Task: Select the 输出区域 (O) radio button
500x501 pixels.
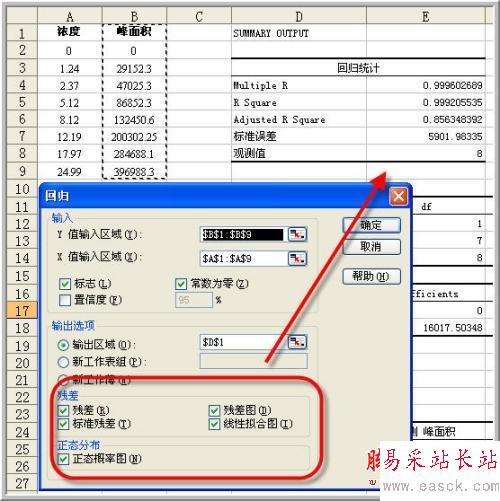Action: 63,345
